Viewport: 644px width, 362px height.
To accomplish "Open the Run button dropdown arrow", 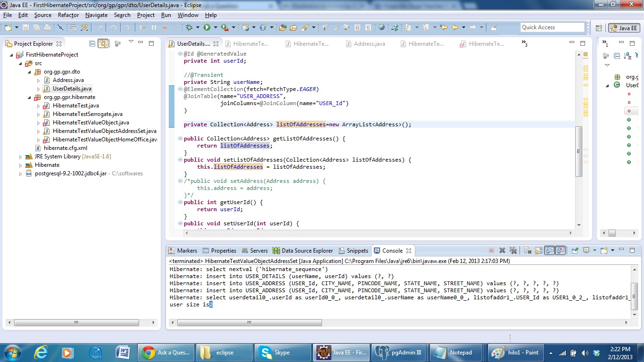I will [x=215, y=28].
